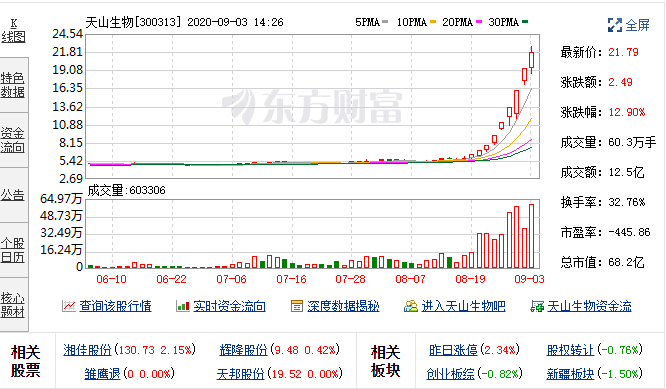Click the 全屏 text link
This screenshot has height=389, width=666.
(x=638, y=25)
